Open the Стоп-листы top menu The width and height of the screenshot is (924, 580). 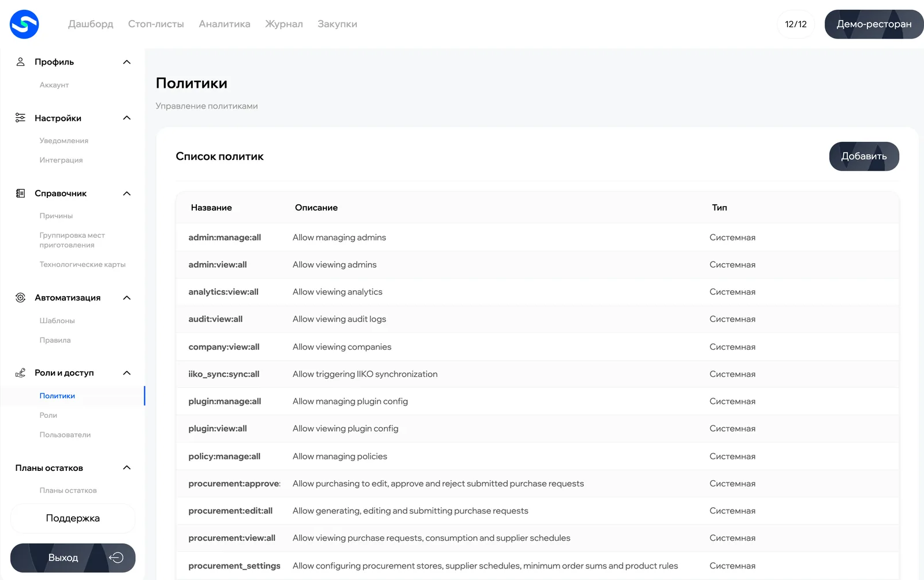(156, 24)
